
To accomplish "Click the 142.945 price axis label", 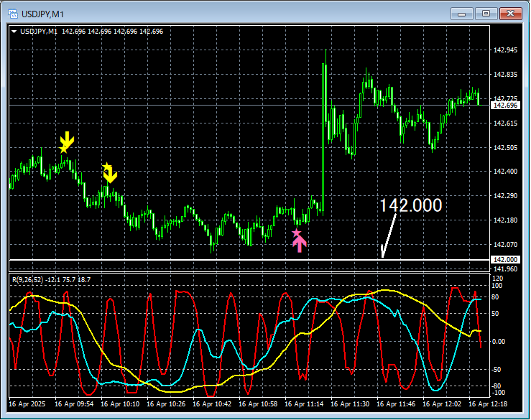I will click(x=505, y=50).
